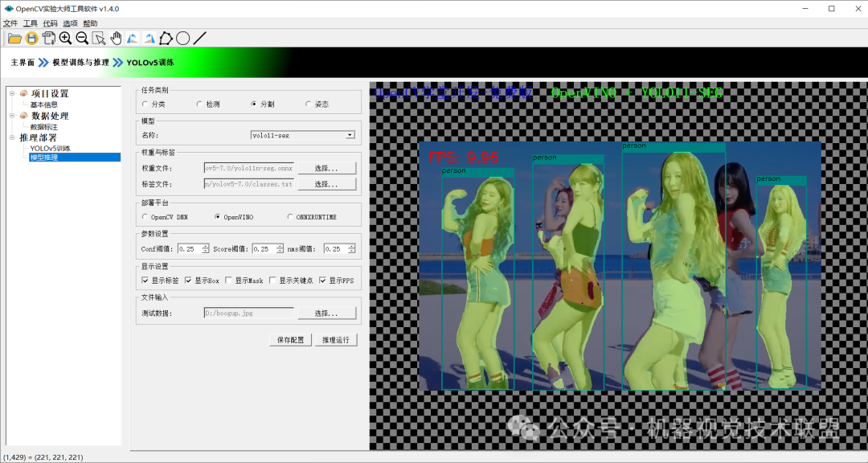Decrease the Score阈值 spinner value

tap(280, 252)
